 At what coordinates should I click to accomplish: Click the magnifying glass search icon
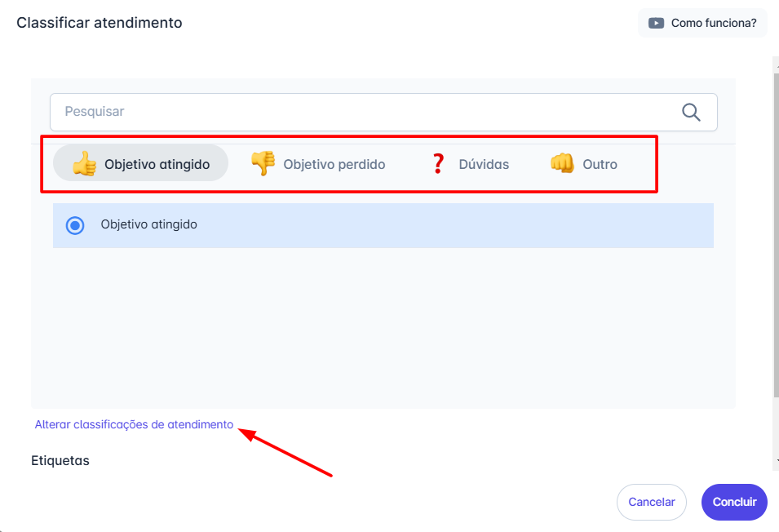pos(691,113)
